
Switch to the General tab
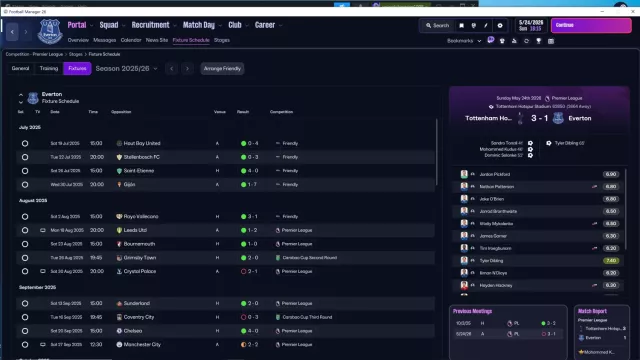pos(20,69)
